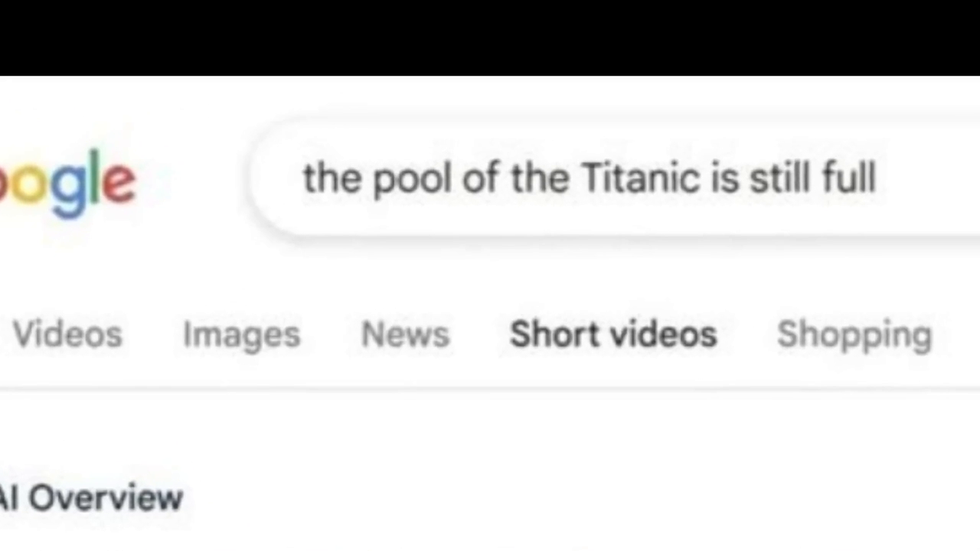Open the Videos tab
Image resolution: width=980 pixels, height=551 pixels.
[67, 334]
